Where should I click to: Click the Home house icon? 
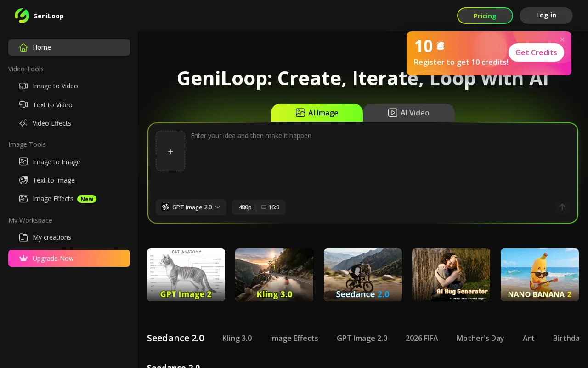(23, 47)
